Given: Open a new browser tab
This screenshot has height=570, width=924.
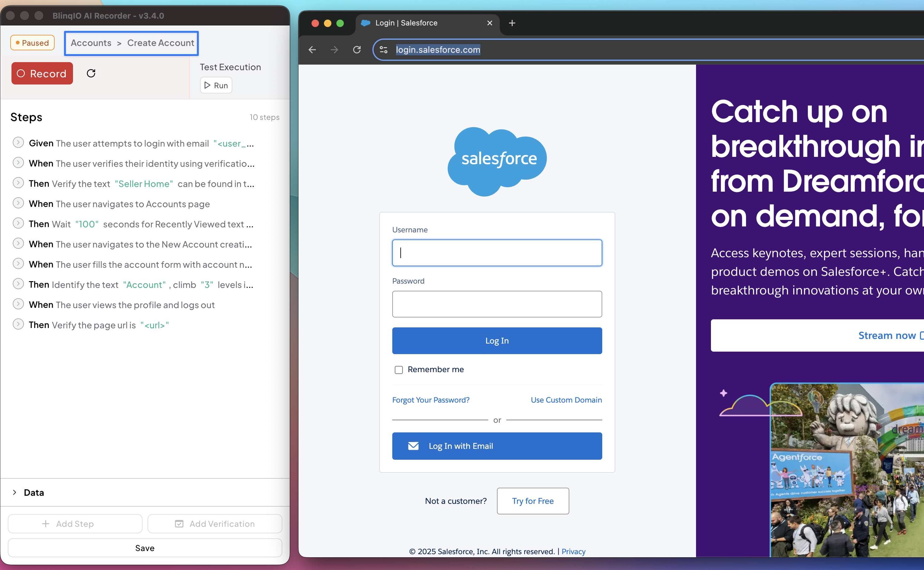Looking at the screenshot, I should pyautogui.click(x=512, y=23).
